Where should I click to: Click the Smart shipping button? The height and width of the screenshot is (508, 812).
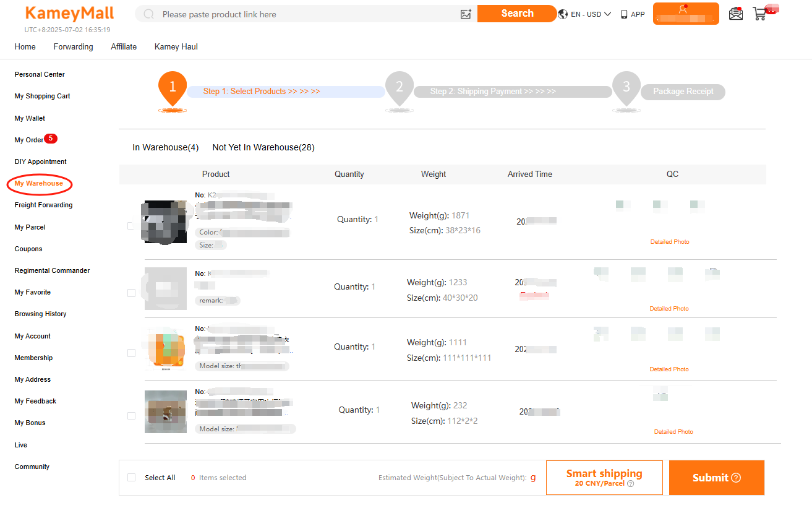pos(604,478)
